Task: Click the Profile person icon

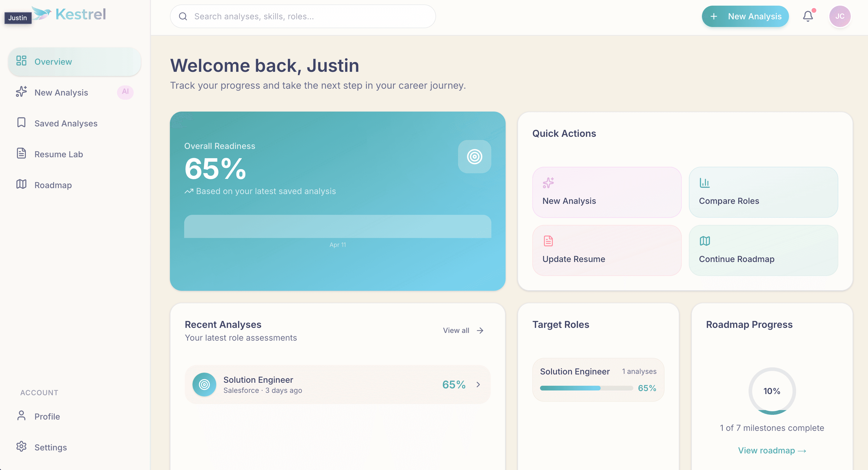Action: pyautogui.click(x=21, y=416)
